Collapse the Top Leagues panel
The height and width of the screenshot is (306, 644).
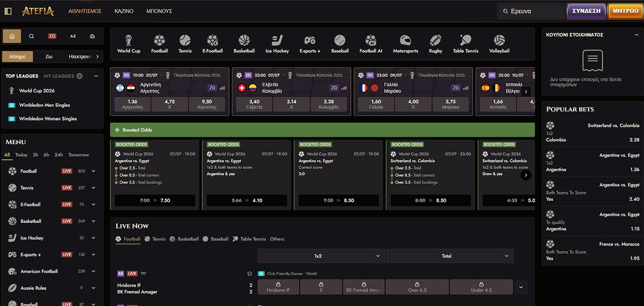tap(96, 76)
